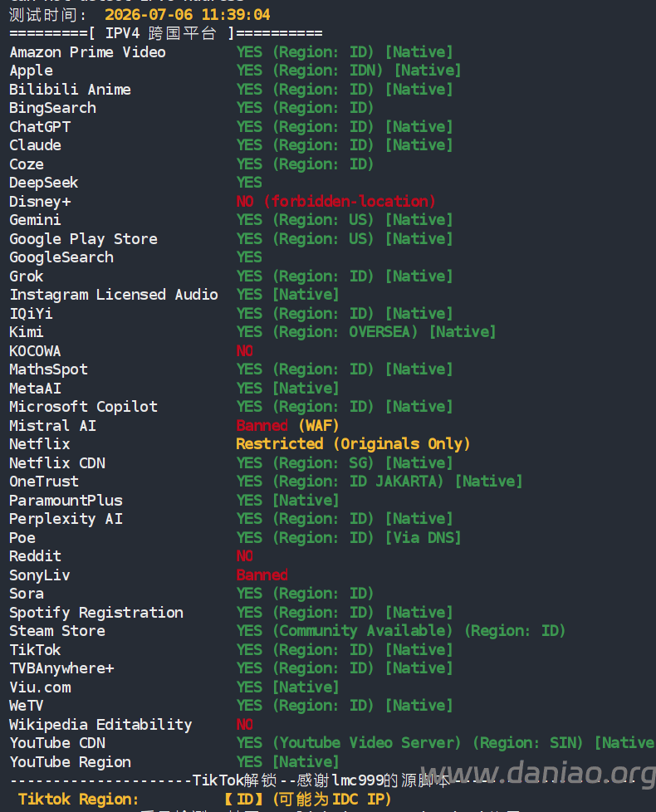Click the IPV4 section header line
Screen dimensions: 656x812
pyautogui.click(x=166, y=34)
